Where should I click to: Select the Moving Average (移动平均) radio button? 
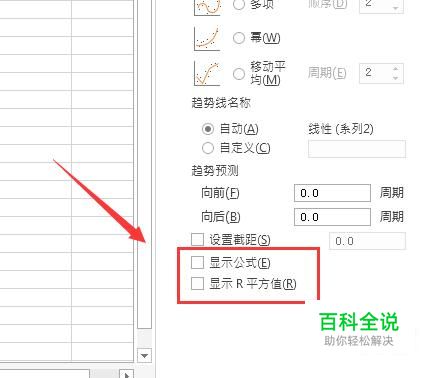239,74
